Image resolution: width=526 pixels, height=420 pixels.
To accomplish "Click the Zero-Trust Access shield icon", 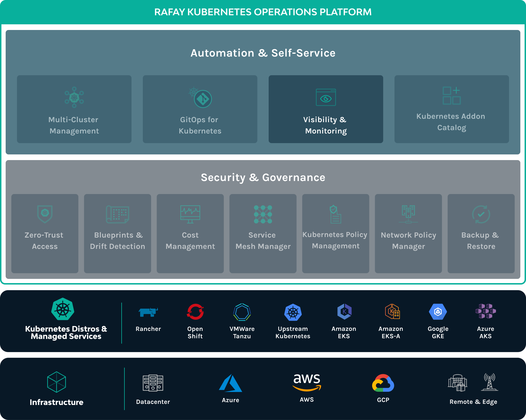I will click(45, 214).
